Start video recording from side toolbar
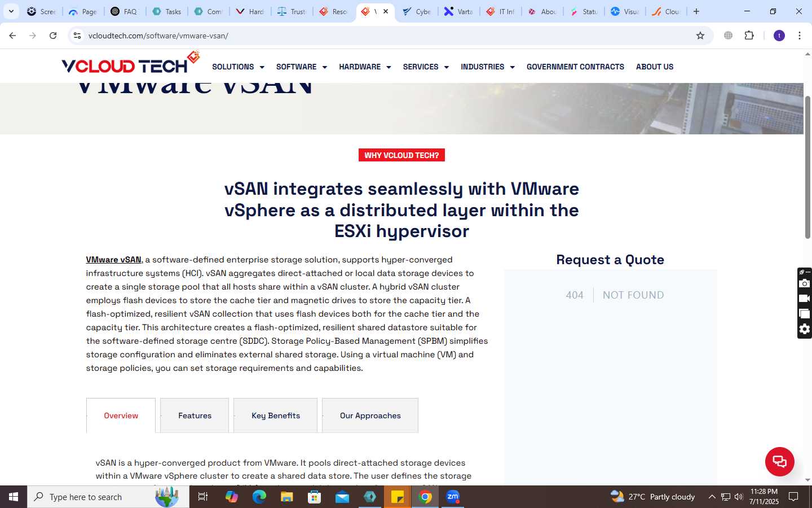 pos(805,299)
